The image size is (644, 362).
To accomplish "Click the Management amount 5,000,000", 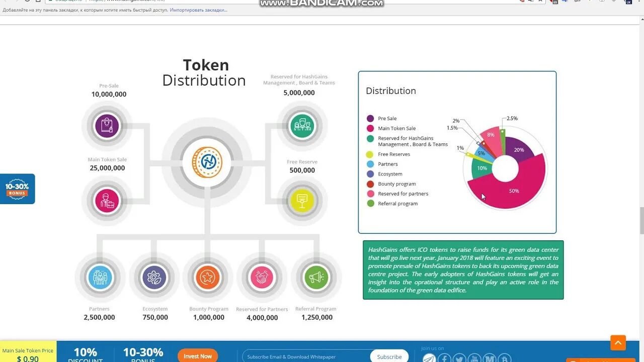I will pos(299,93).
